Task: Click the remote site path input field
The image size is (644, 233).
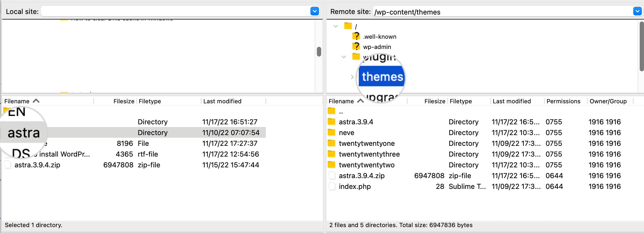Action: coord(502,12)
